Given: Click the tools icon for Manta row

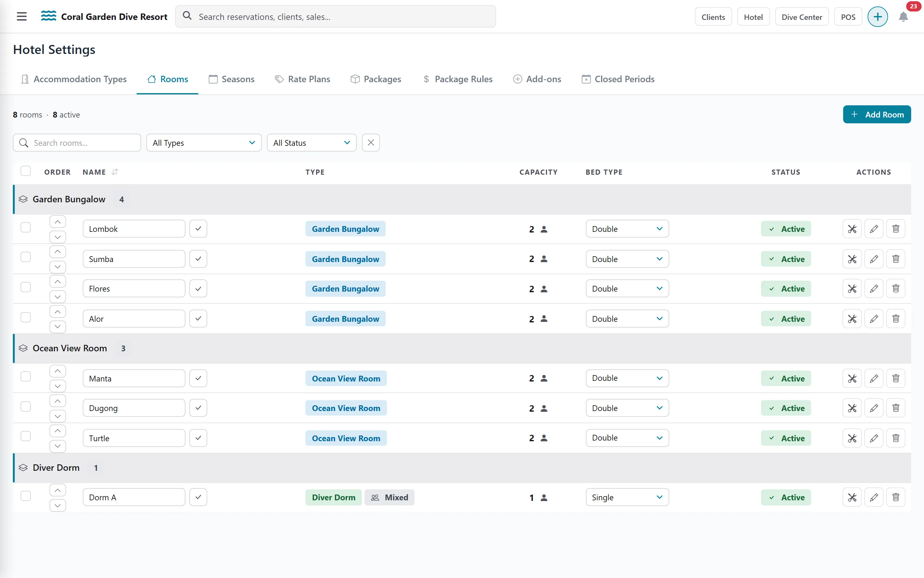Looking at the screenshot, I should pyautogui.click(x=852, y=379).
